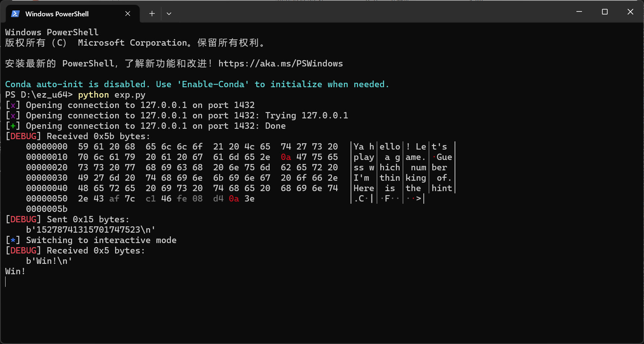This screenshot has width=644, height=344.
Task: Close the Windows PowerShell tab
Action: point(128,14)
